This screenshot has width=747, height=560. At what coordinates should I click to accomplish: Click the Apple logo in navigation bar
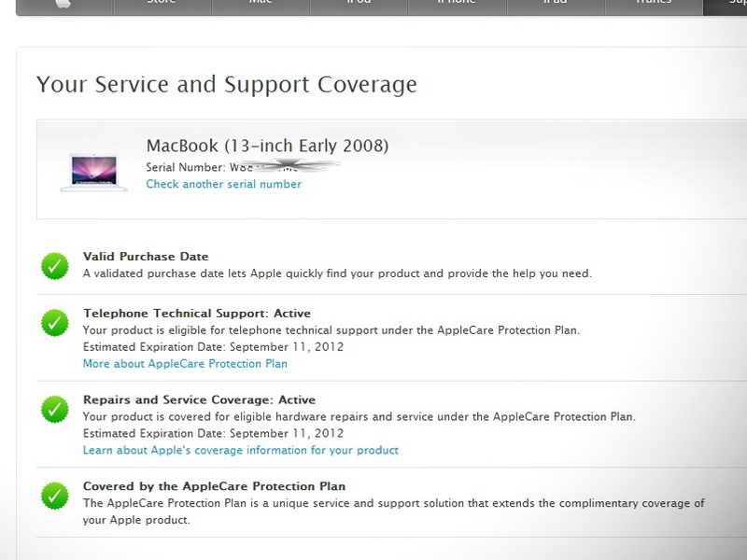pos(63,5)
